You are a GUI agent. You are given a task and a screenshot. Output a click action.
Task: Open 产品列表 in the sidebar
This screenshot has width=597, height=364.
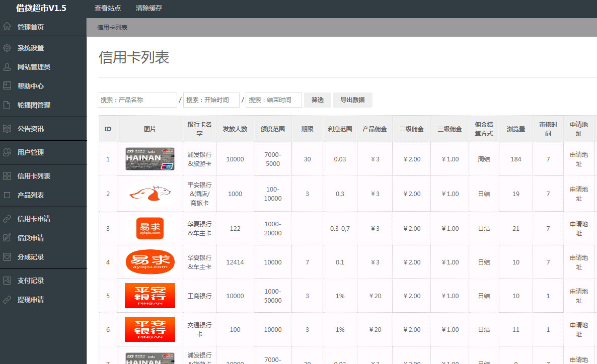coord(31,195)
